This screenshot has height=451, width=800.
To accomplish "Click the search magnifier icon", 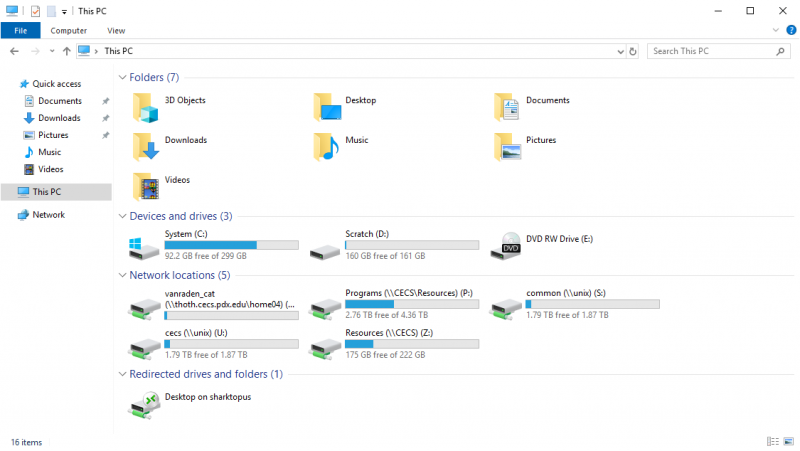I will click(780, 51).
